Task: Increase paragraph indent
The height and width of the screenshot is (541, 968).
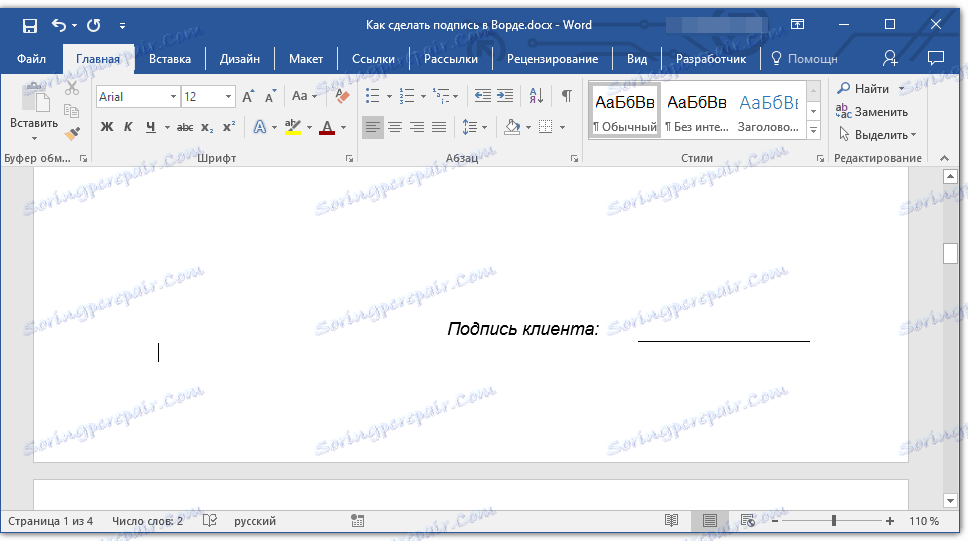Action: tap(505, 96)
